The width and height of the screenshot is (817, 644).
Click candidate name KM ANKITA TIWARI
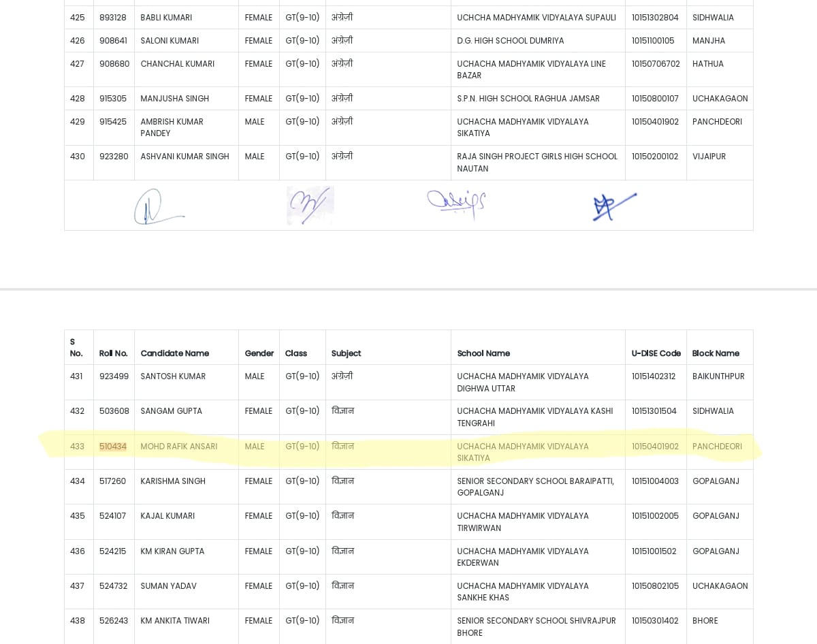pyautogui.click(x=175, y=621)
